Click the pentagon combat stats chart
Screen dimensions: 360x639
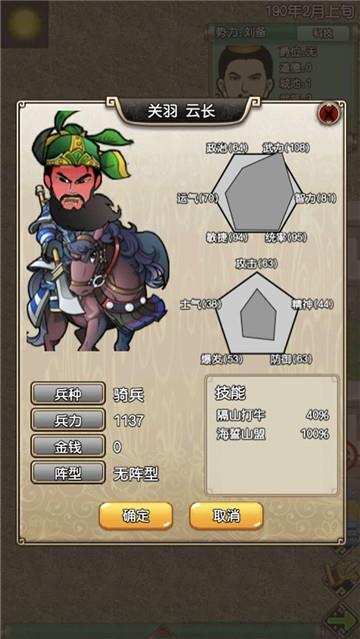tap(256, 313)
